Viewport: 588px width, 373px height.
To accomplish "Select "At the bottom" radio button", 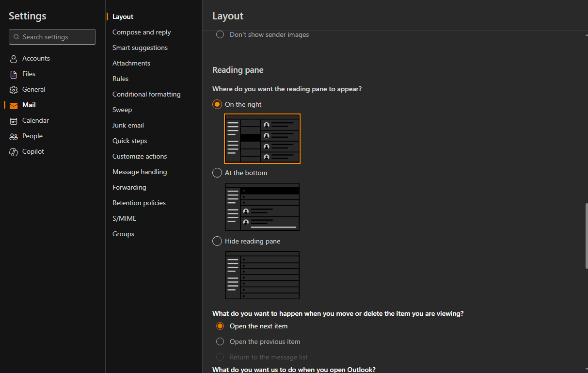I will (217, 173).
